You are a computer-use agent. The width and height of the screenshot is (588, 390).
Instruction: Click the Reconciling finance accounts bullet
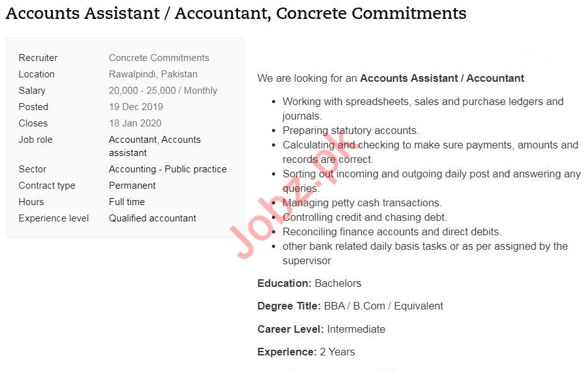tap(392, 232)
